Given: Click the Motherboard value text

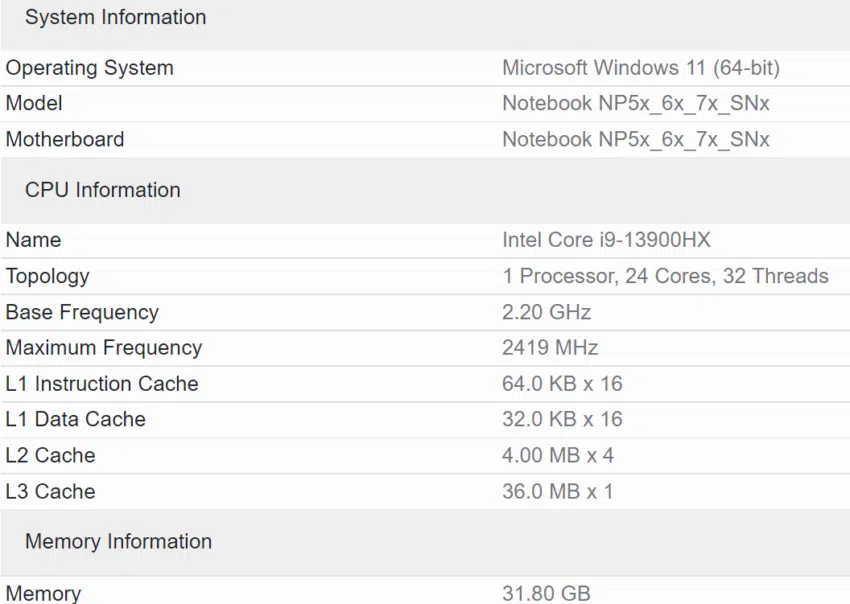Looking at the screenshot, I should [635, 139].
